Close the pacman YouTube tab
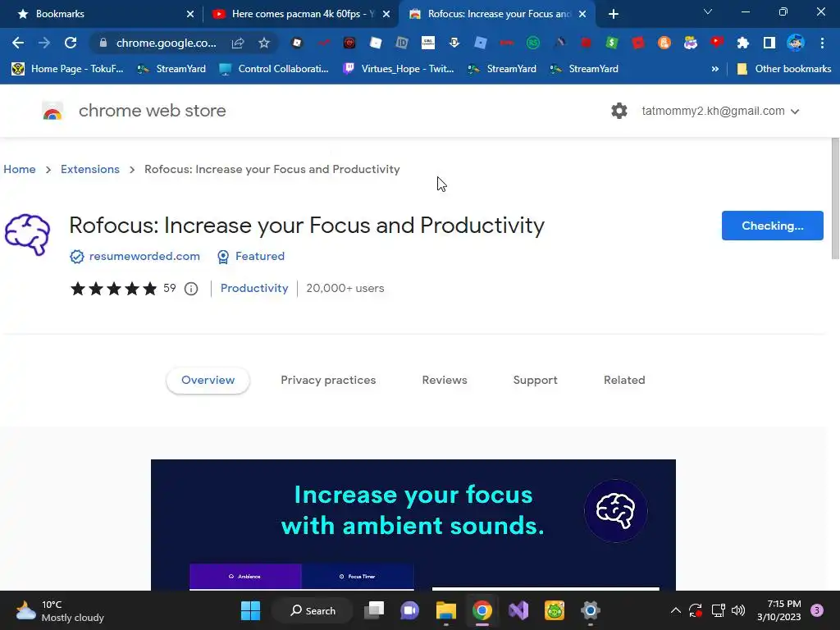 point(386,14)
